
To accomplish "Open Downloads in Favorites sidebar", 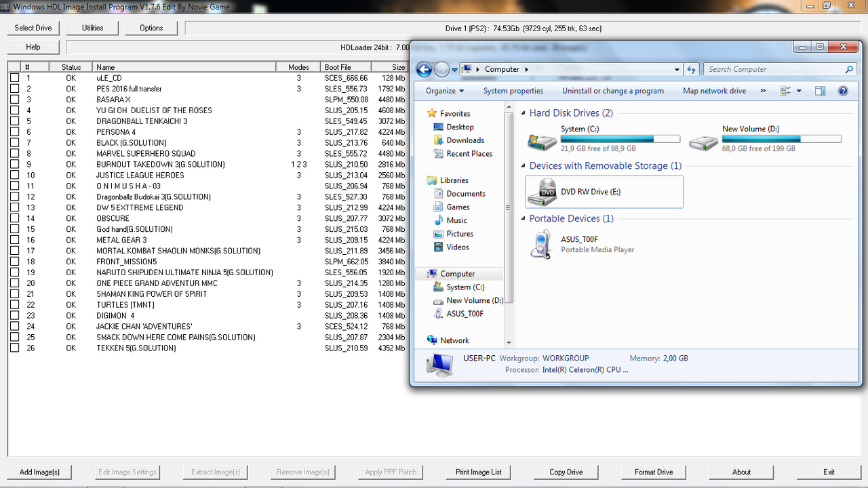I will pos(465,140).
